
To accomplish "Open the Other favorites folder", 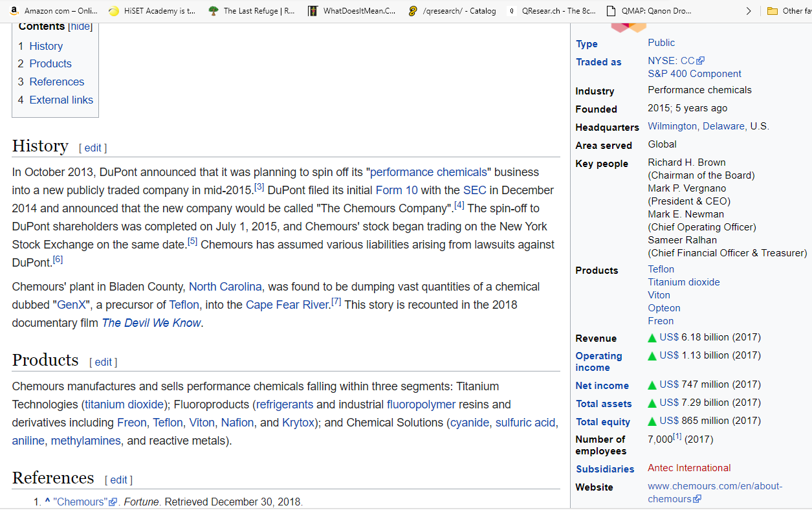I will point(789,11).
